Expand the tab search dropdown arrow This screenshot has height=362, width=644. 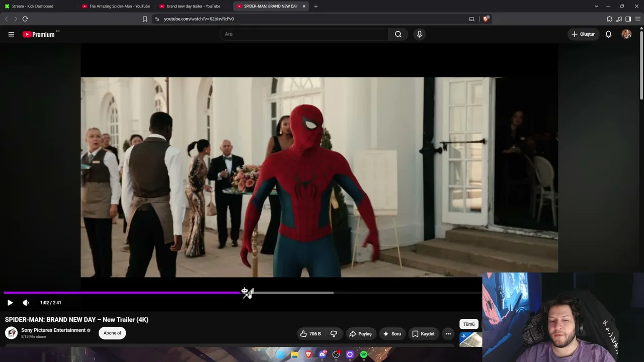pos(596,6)
